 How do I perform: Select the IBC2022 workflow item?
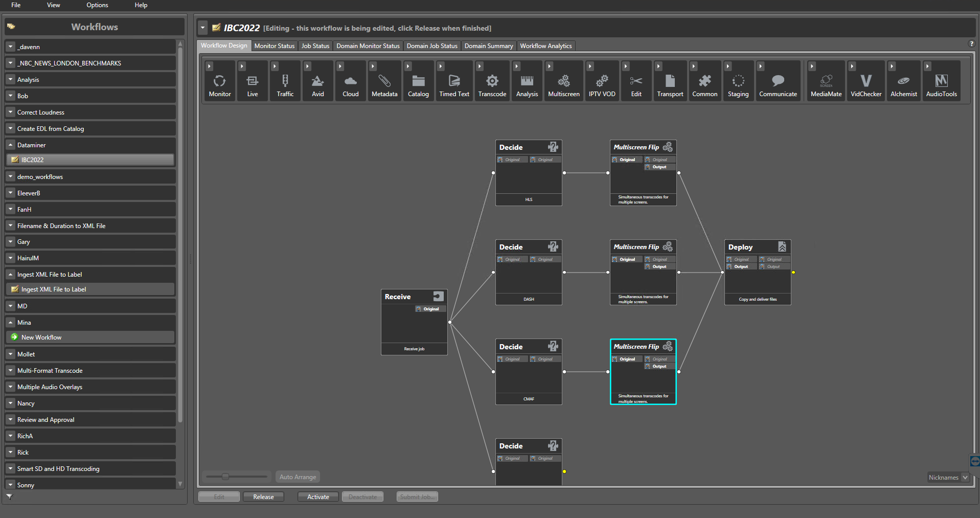90,160
